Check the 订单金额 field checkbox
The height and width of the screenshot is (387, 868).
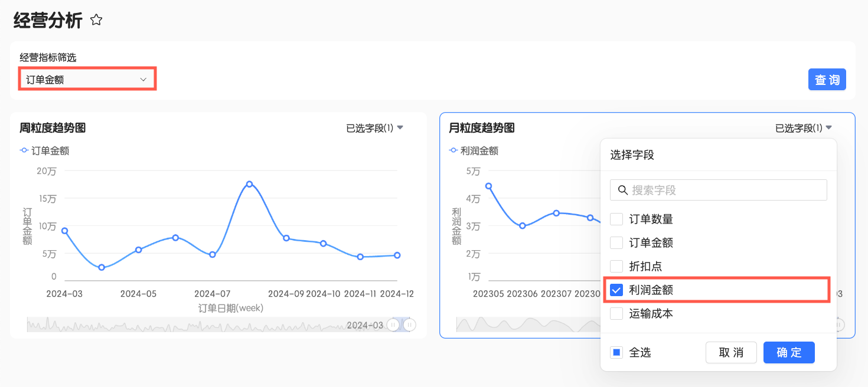[x=616, y=242]
